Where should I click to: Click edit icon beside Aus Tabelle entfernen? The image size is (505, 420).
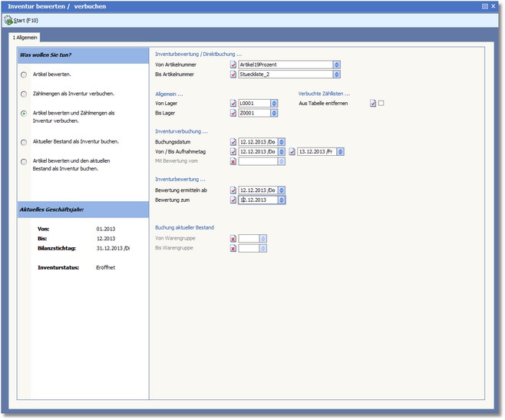[373, 103]
